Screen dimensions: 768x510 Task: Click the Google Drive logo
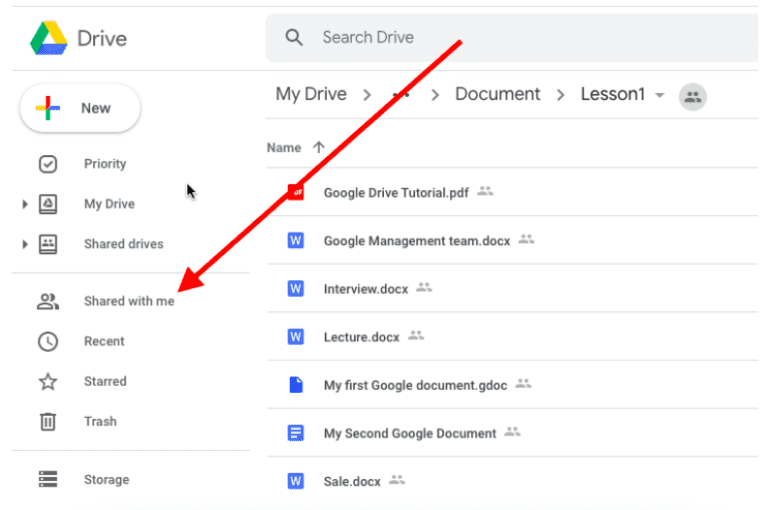point(48,38)
